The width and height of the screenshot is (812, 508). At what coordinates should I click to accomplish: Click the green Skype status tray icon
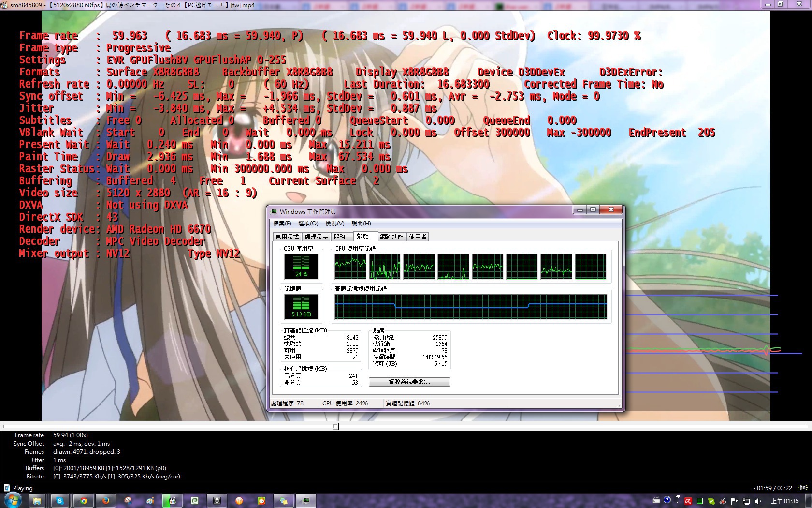(711, 501)
